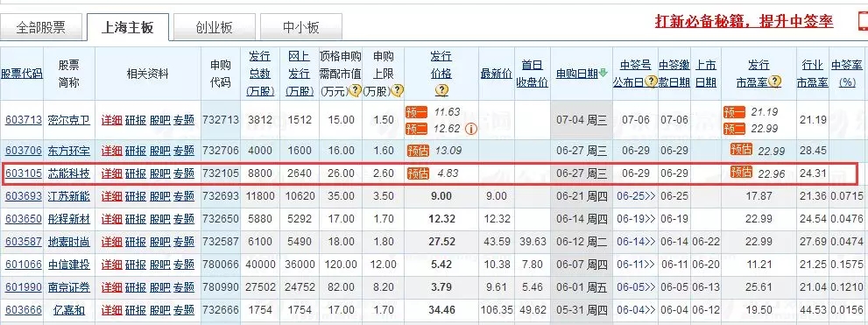Sort by 最新价 column header

tap(496, 73)
